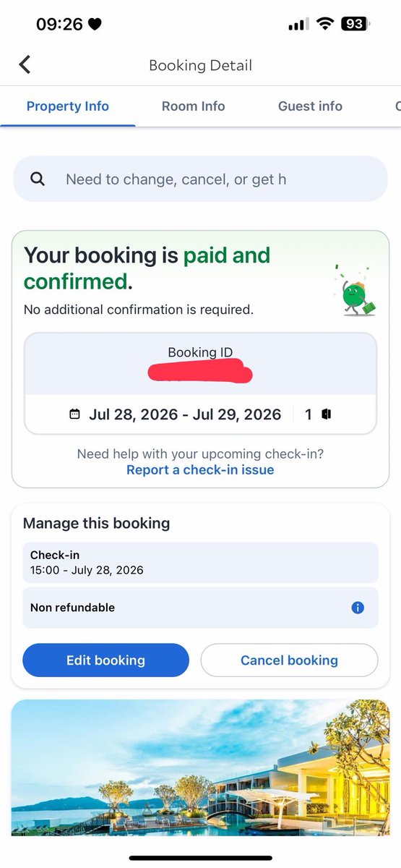Screen dimensions: 401x868
Task: Open the hotel property photo
Action: click(200, 767)
